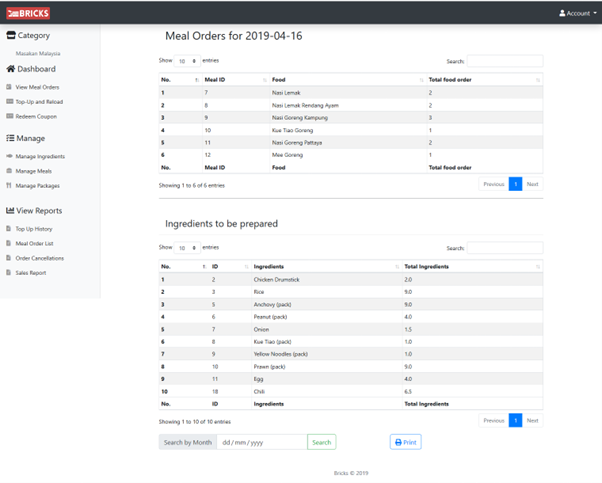Click the Dashboard home icon

coord(11,69)
